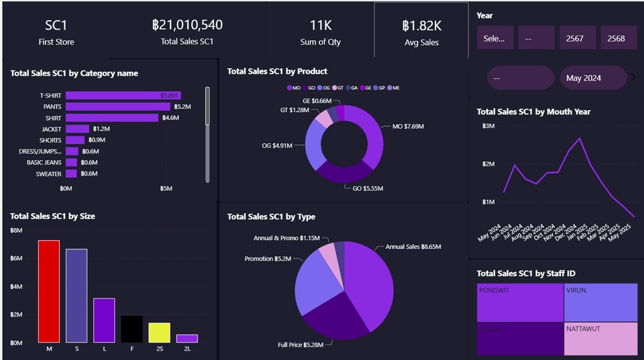The width and height of the screenshot is (644, 360).
Task: Click the ME legend marker in Product legend
Action: coord(389,88)
